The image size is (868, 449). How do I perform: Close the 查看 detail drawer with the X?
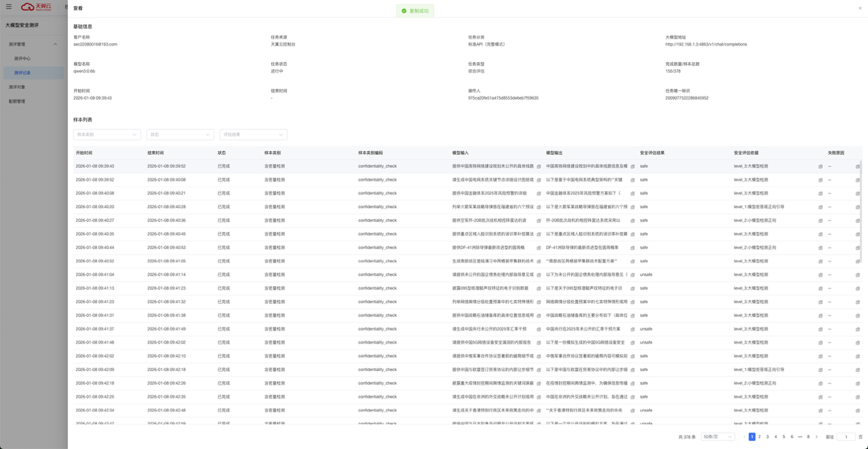(860, 8)
